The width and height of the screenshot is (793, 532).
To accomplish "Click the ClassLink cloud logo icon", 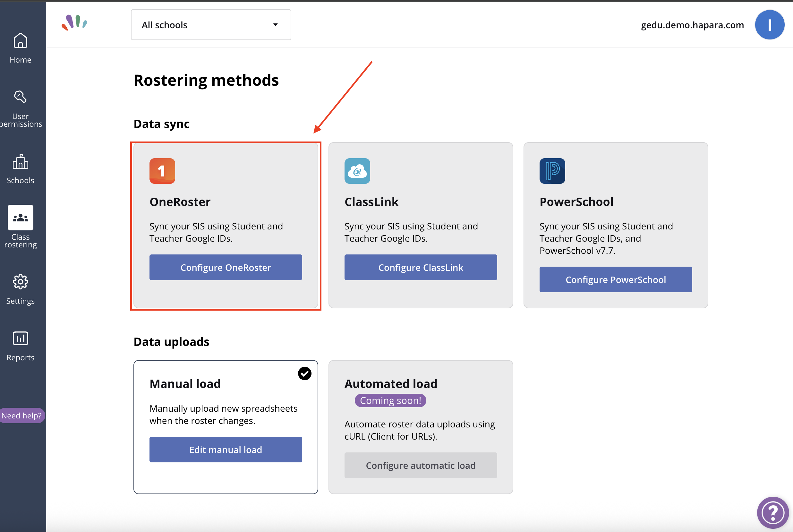I will (357, 171).
